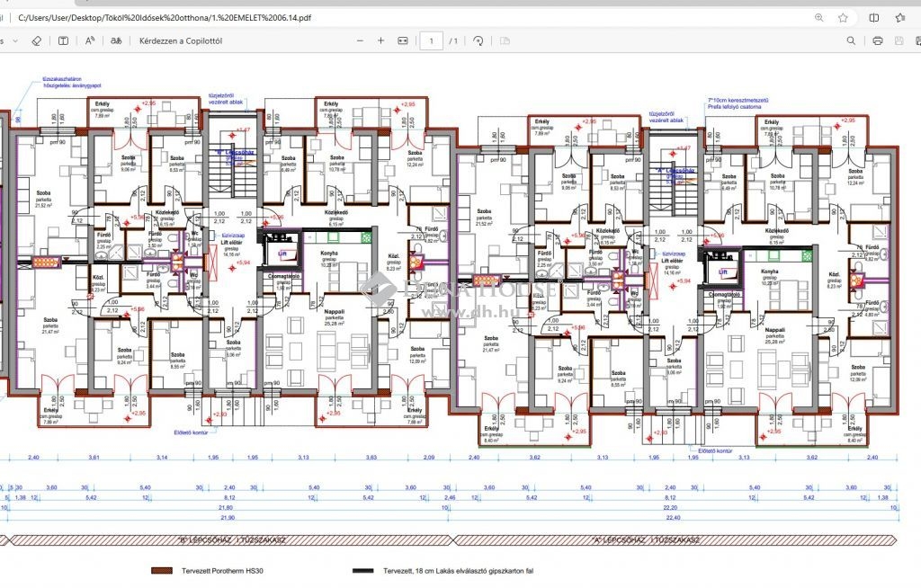Screen dimensions: 921x588
Task: Focus the page number input field
Action: pos(431,41)
